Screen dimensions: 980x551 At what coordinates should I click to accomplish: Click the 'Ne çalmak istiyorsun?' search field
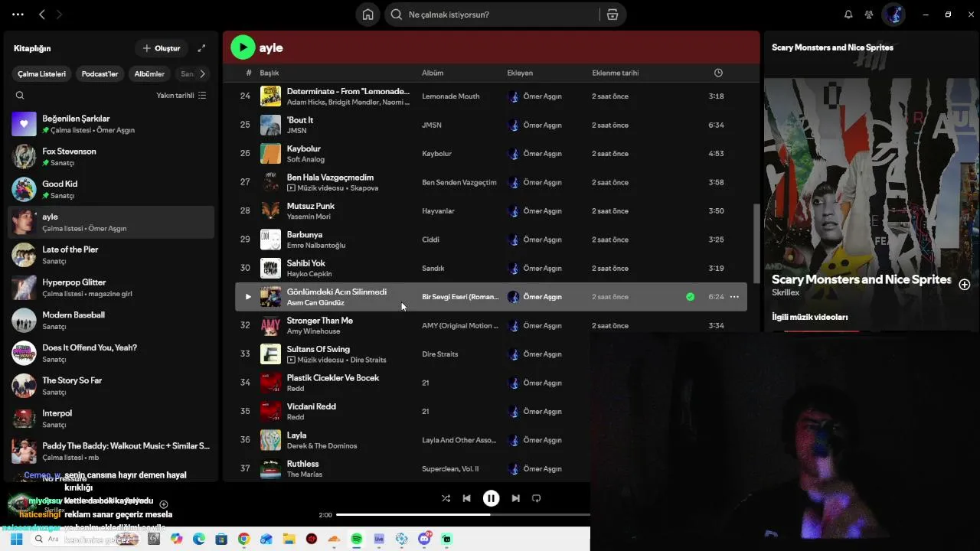coord(494,15)
